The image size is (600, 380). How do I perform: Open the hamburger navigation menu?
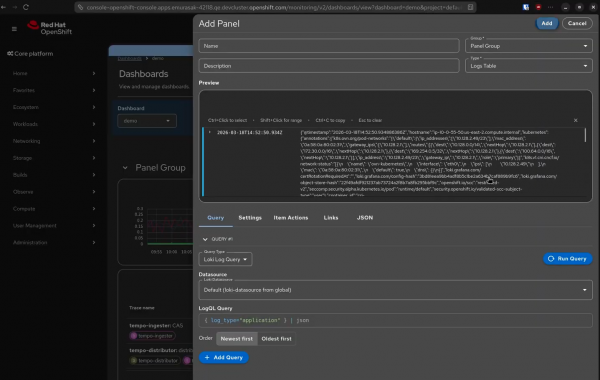pyautogui.click(x=14, y=29)
